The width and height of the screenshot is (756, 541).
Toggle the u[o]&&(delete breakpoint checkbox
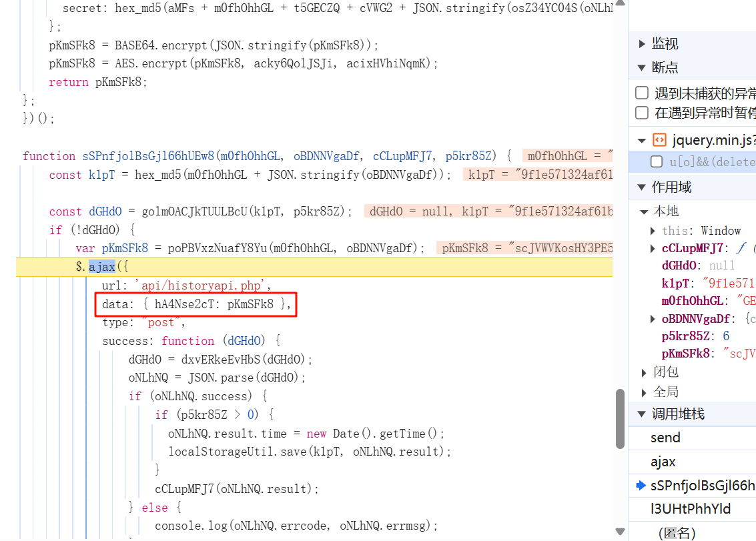[x=657, y=161]
